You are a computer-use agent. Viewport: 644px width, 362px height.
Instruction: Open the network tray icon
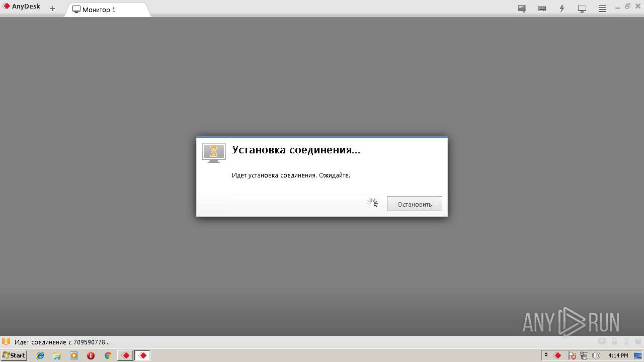coord(584,355)
